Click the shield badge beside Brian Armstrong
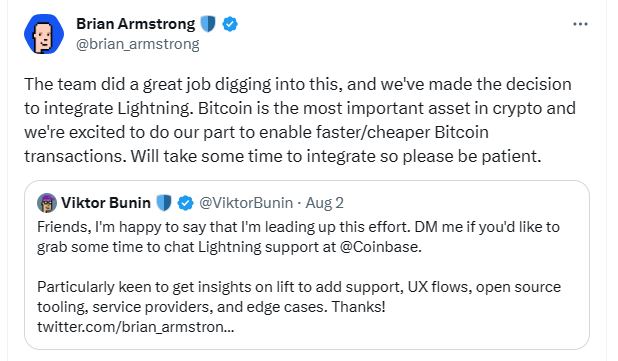 (208, 24)
